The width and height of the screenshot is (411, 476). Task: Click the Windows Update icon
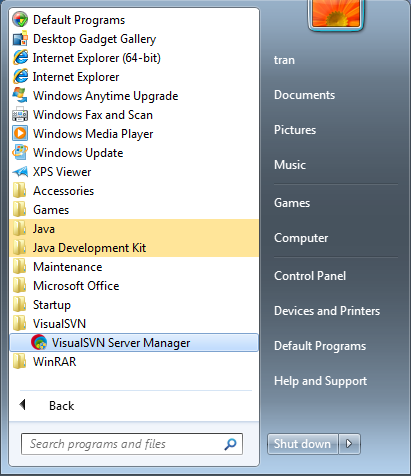point(20,153)
